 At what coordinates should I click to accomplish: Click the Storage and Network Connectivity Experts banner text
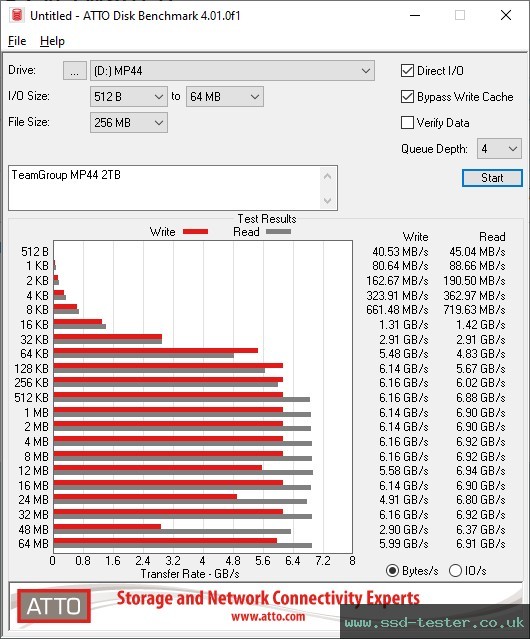[268, 598]
